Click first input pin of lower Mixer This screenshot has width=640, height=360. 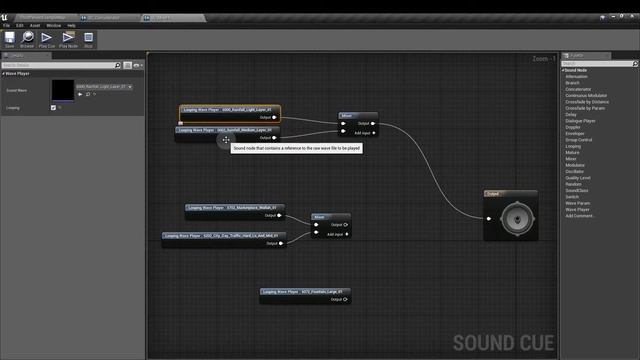316,225
